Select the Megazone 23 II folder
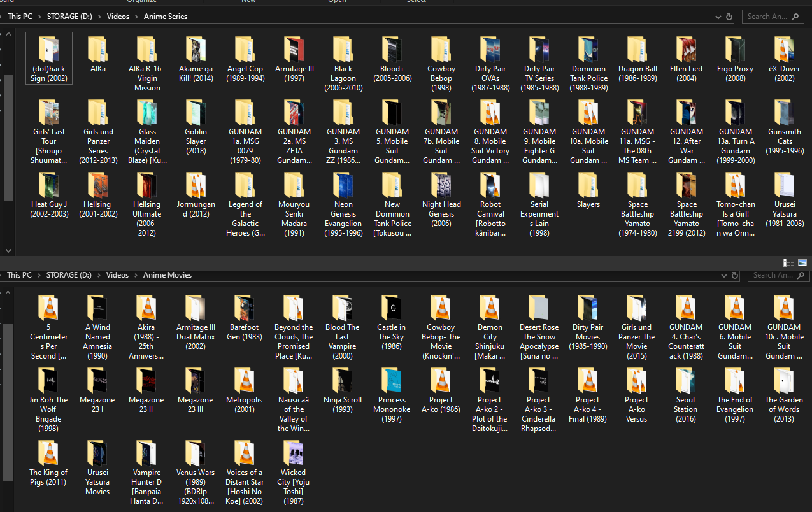This screenshot has width=812, height=512. (146, 390)
